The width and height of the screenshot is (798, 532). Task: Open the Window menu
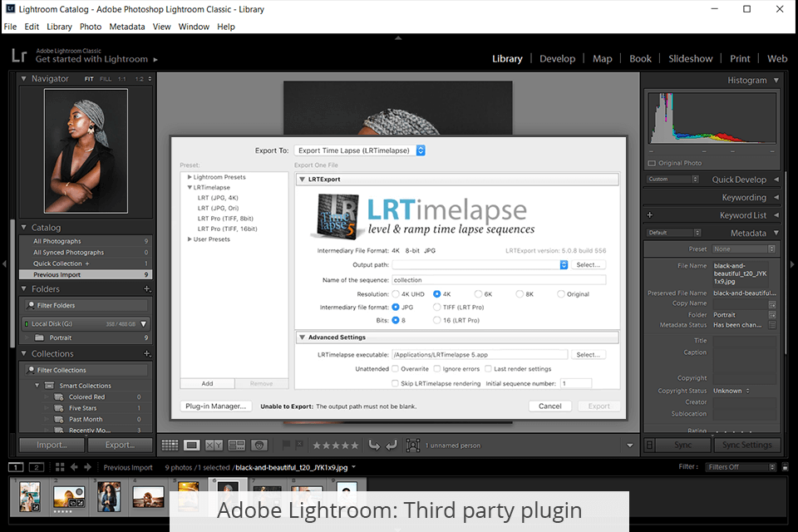(x=194, y=27)
